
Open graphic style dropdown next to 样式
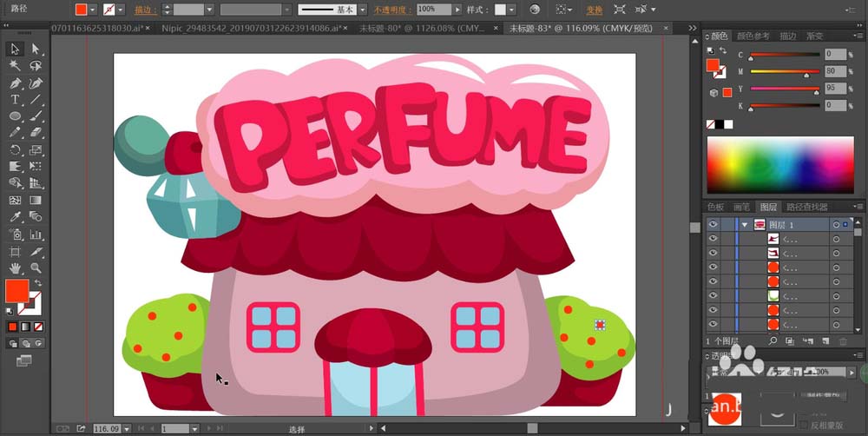coord(511,10)
